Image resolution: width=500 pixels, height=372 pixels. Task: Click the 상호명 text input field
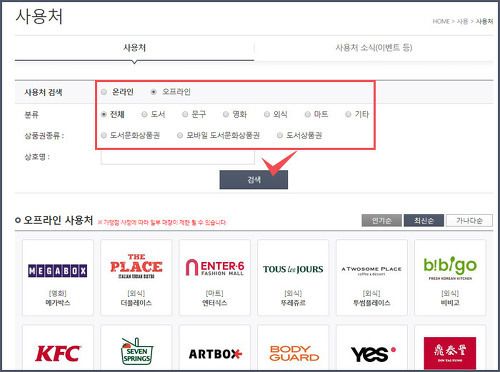178,157
